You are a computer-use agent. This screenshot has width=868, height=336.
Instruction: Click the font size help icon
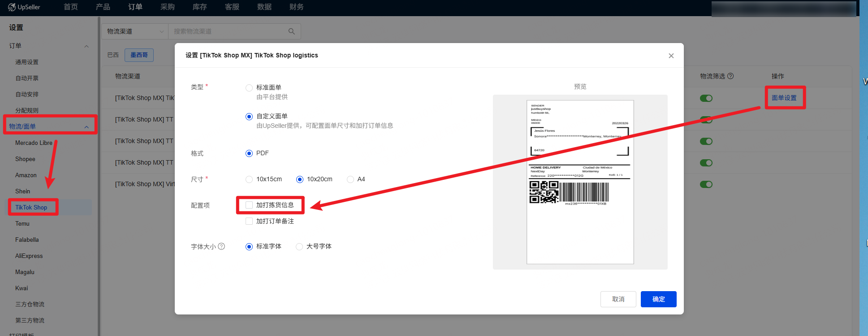(x=221, y=246)
